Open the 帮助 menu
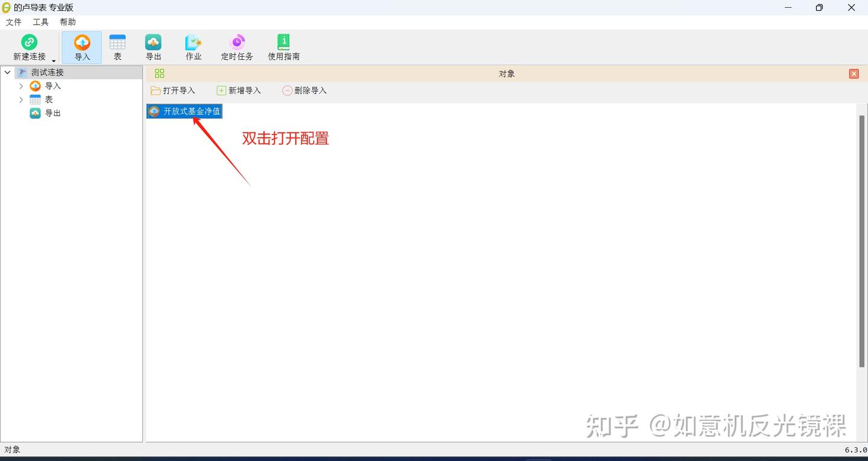Image resolution: width=868 pixels, height=461 pixels. 68,22
